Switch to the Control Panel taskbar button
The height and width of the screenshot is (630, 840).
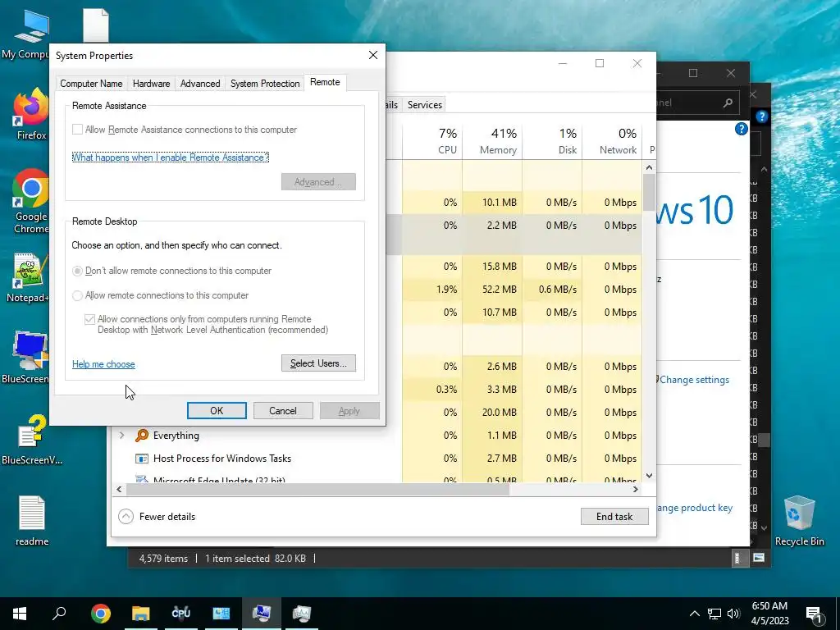pyautogui.click(x=221, y=614)
